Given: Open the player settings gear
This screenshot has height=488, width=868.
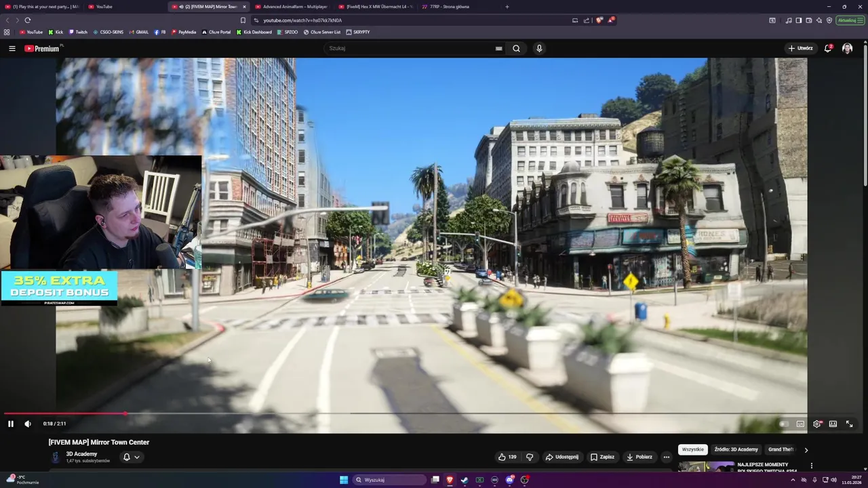Looking at the screenshot, I should pos(817,424).
